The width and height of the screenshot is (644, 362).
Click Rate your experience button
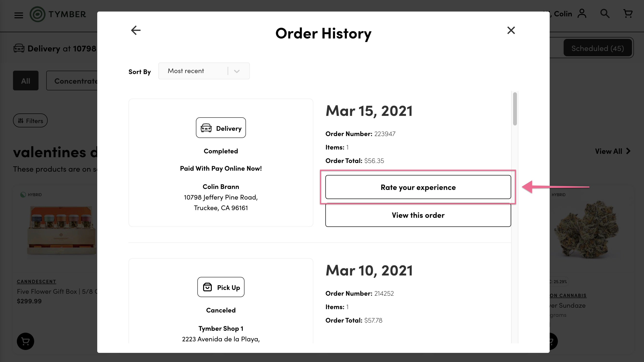(418, 187)
